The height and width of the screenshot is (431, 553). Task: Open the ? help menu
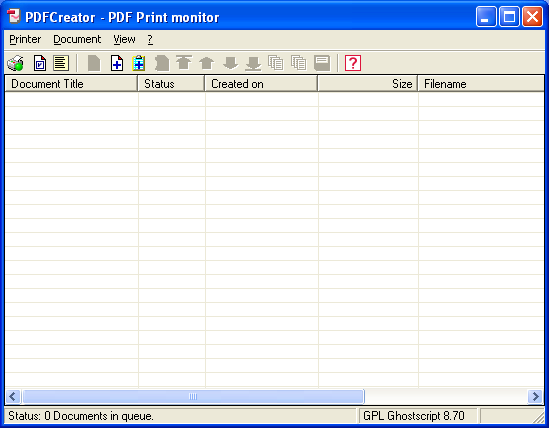coord(150,39)
